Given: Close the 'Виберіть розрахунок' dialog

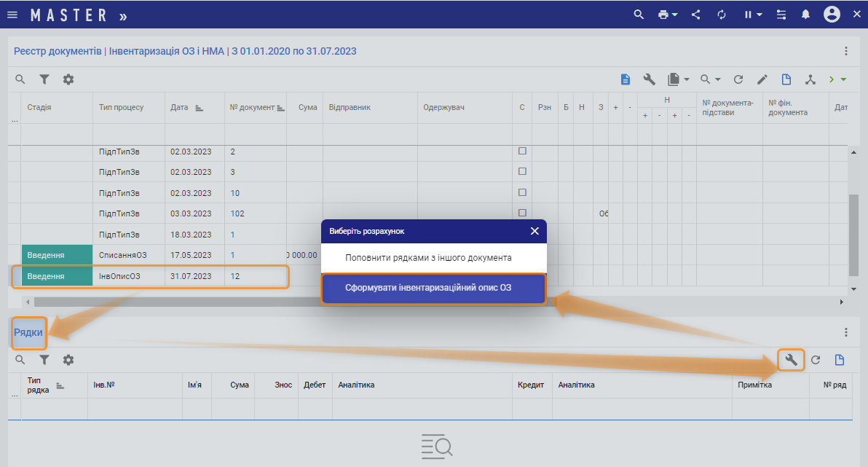Looking at the screenshot, I should (x=534, y=231).
